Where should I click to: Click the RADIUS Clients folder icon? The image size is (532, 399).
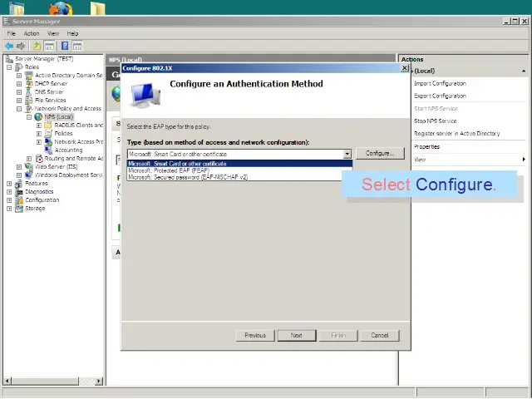[48, 126]
